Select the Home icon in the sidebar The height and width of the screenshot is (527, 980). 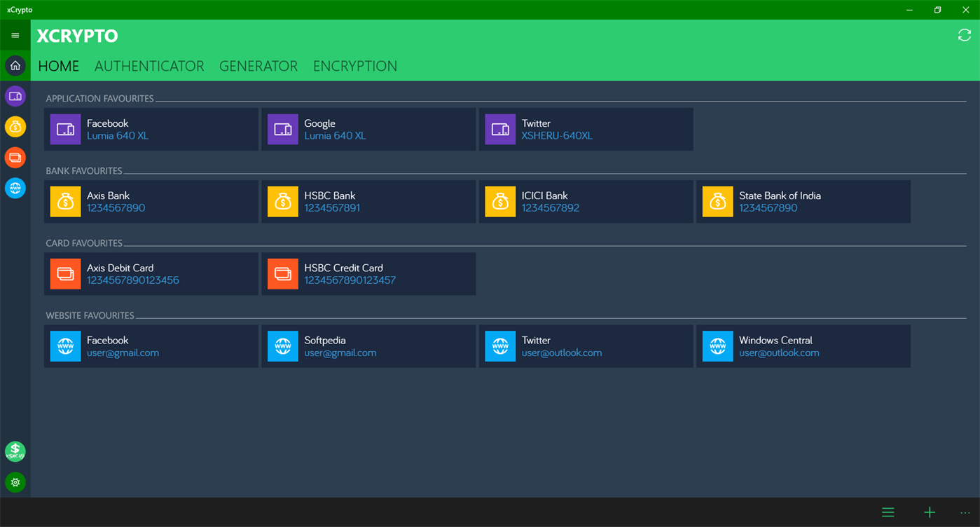point(14,65)
